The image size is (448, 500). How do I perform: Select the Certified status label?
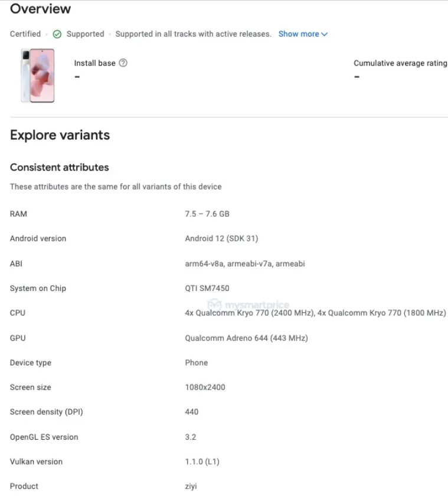click(x=25, y=34)
